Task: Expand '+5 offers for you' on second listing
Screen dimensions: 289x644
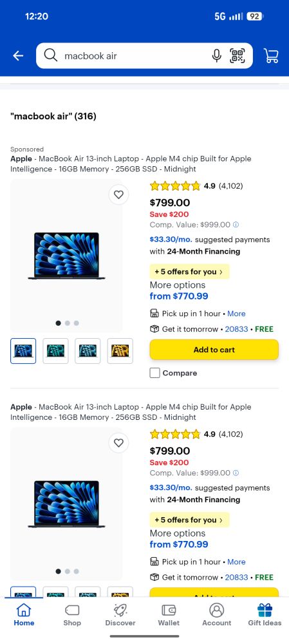Action: pyautogui.click(x=189, y=520)
